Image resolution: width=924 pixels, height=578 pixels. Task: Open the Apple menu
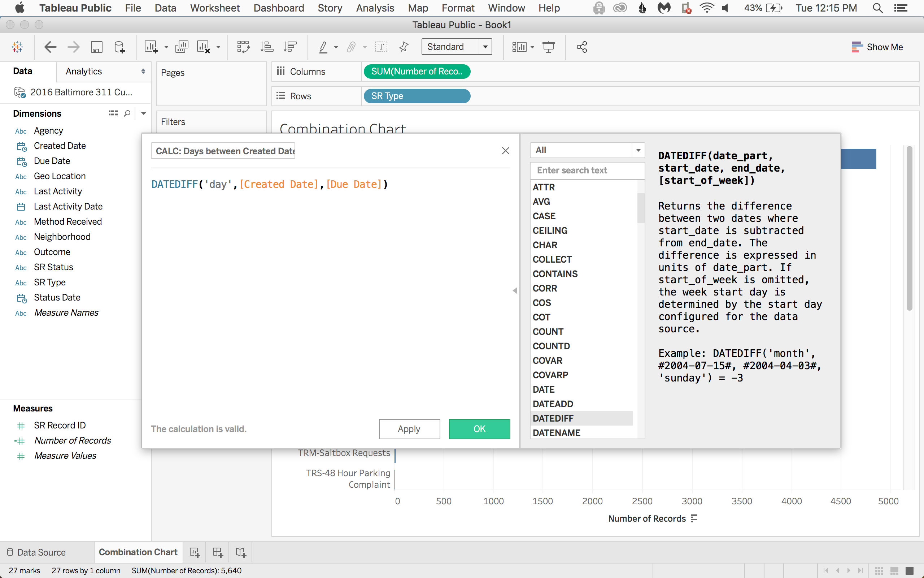(19, 8)
